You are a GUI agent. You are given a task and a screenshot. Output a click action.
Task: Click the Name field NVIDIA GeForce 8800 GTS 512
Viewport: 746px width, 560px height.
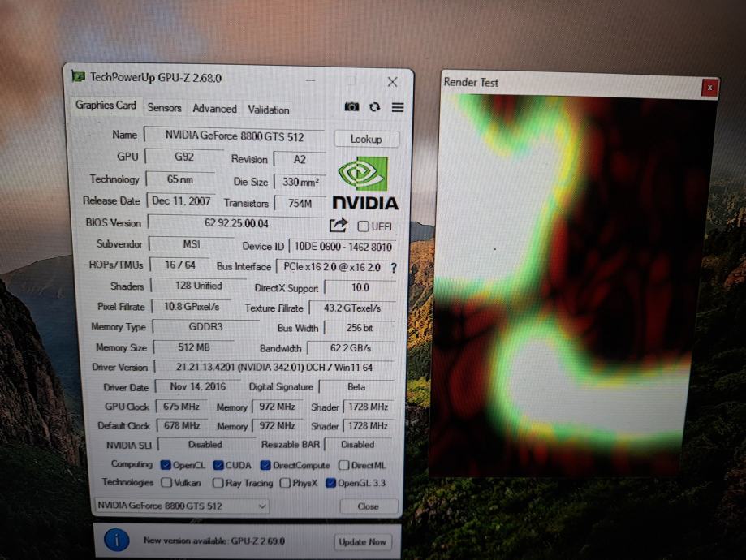pos(234,136)
